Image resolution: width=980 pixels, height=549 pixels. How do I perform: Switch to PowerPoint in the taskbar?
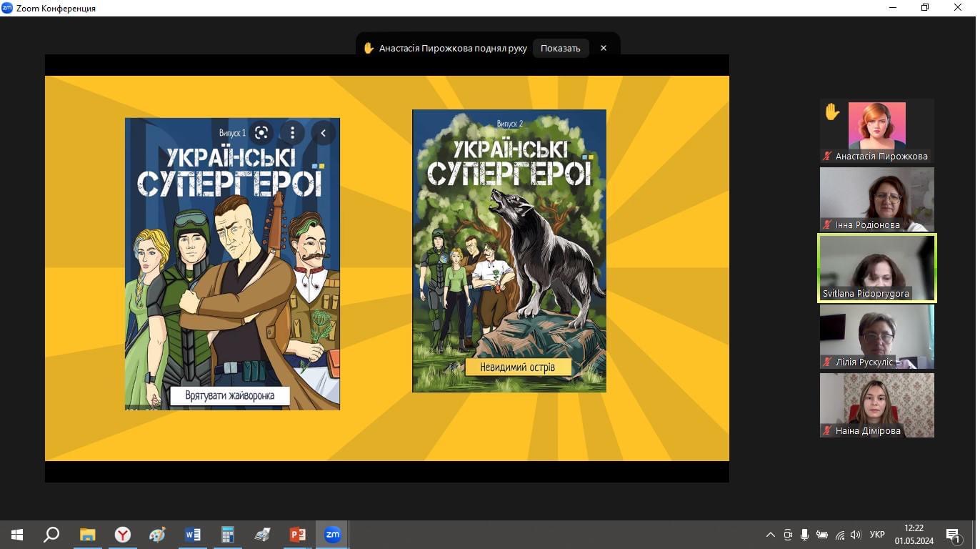pyautogui.click(x=297, y=535)
